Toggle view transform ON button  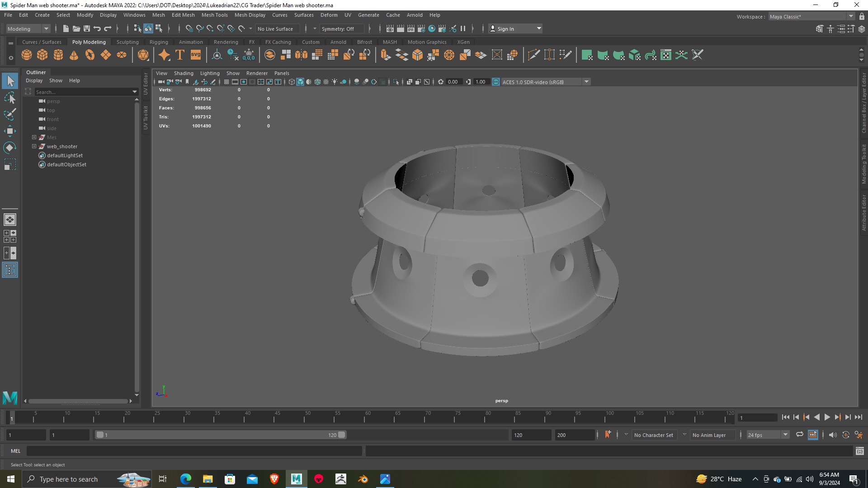coord(496,82)
